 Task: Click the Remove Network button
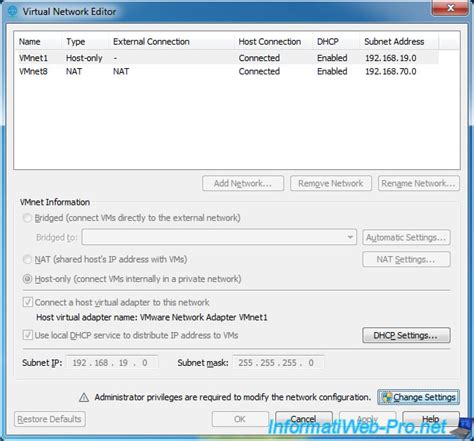331,183
